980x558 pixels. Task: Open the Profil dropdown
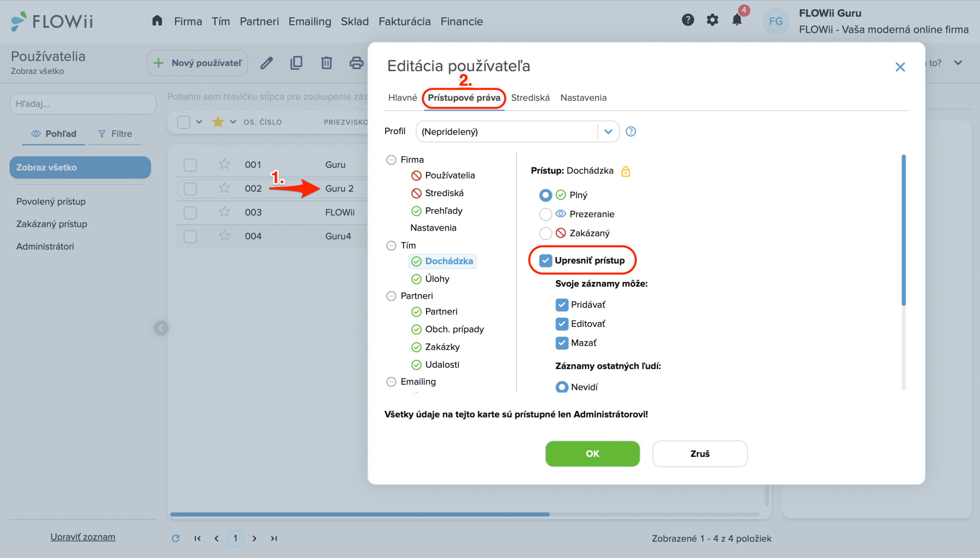pos(608,131)
